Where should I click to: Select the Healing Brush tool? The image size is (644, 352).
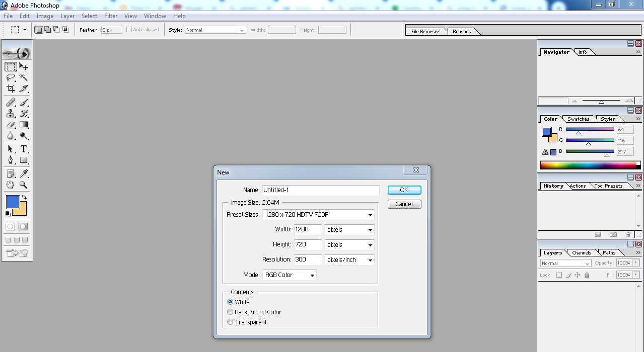tap(11, 103)
